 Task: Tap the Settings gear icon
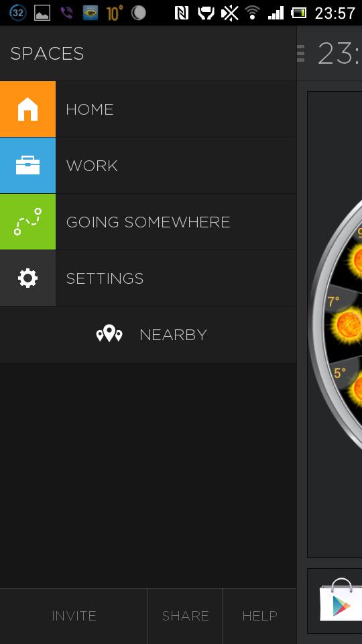pos(27,278)
